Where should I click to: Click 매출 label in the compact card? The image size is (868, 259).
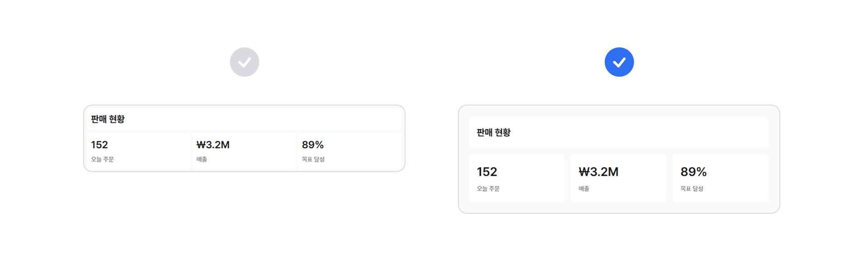point(202,159)
